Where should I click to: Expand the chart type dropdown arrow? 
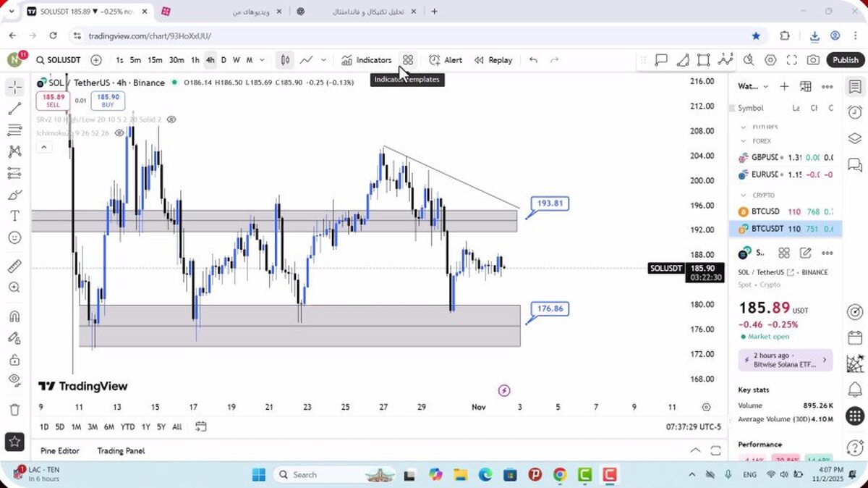click(x=323, y=60)
